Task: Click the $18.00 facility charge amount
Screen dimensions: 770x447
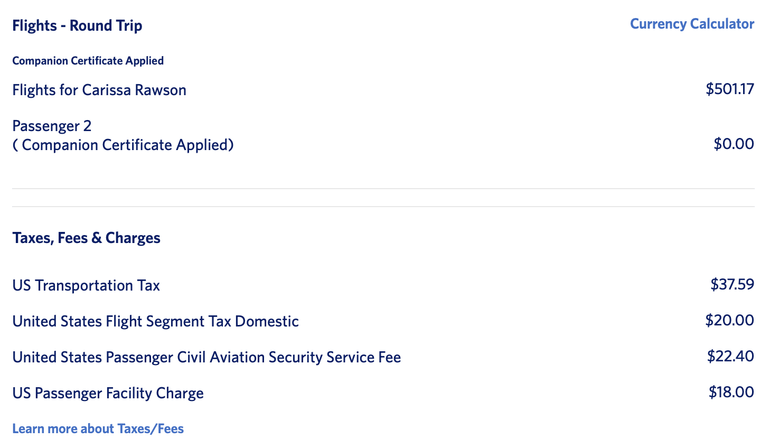Action: [731, 393]
